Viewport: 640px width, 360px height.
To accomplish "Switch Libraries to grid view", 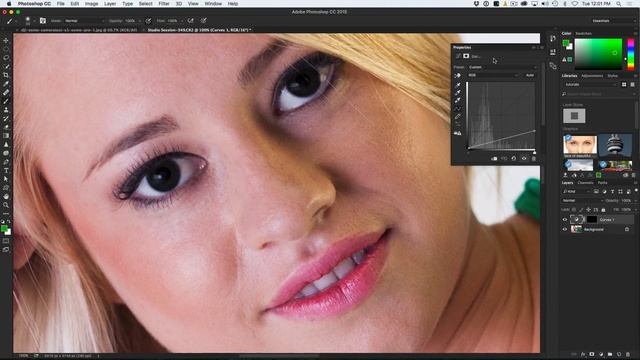I will 624,84.
